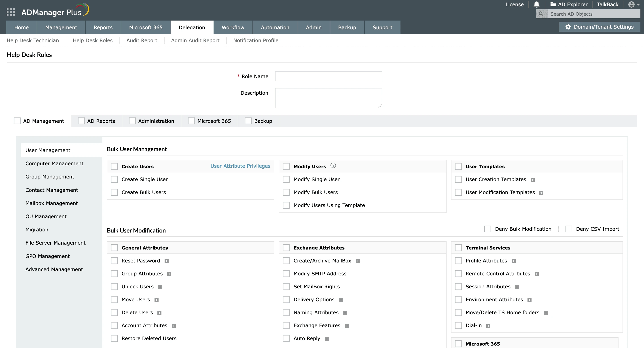Expand User Creation Templates plus icon
The width and height of the screenshot is (644, 348).
pos(532,180)
